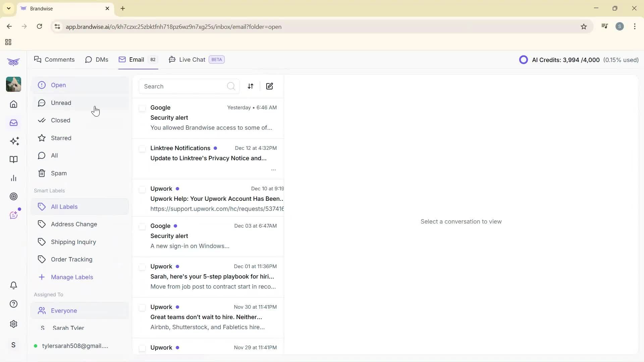Open the Home dashboard icon
The image size is (644, 362).
[x=13, y=104]
